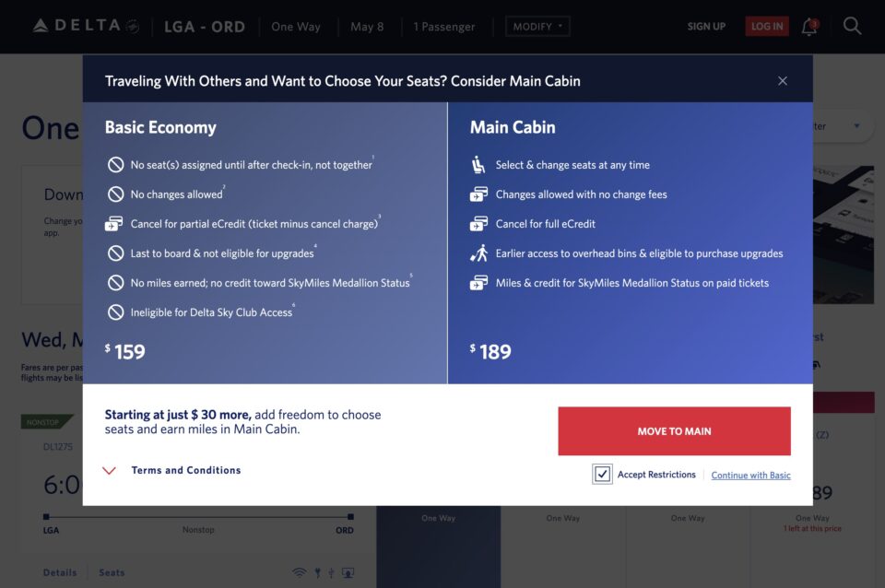
Task: Switch to the Seats tab for flight DL1275
Action: (111, 571)
